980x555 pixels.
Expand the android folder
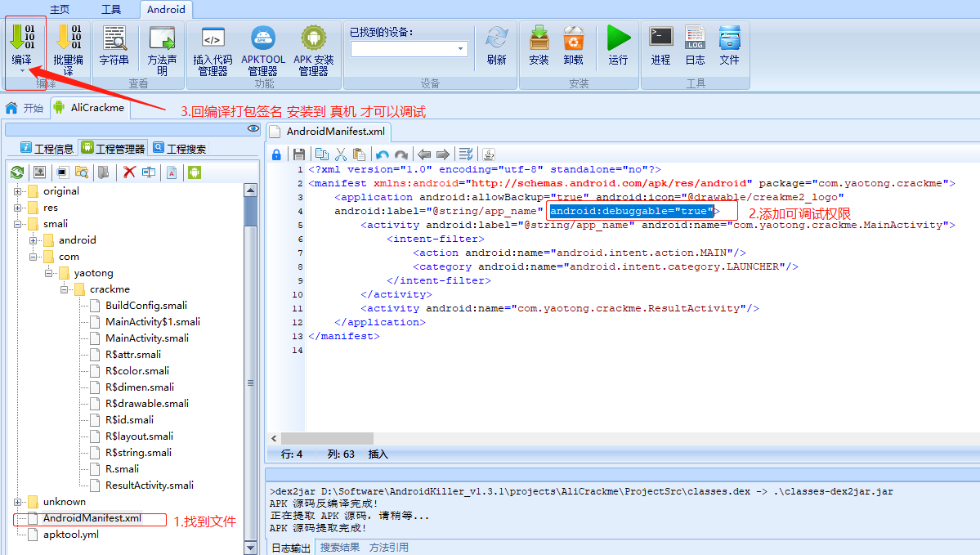(x=34, y=240)
